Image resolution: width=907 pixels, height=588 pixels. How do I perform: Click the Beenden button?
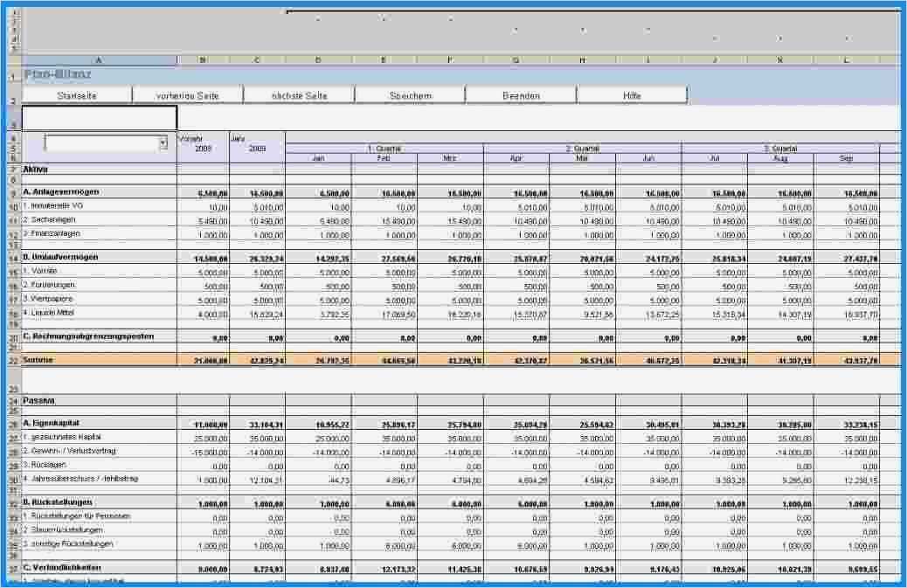click(522, 94)
